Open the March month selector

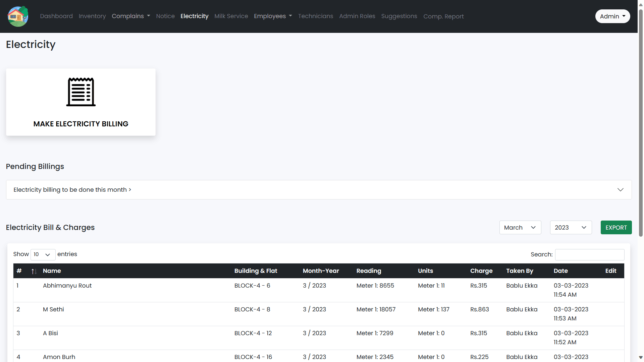(x=520, y=227)
